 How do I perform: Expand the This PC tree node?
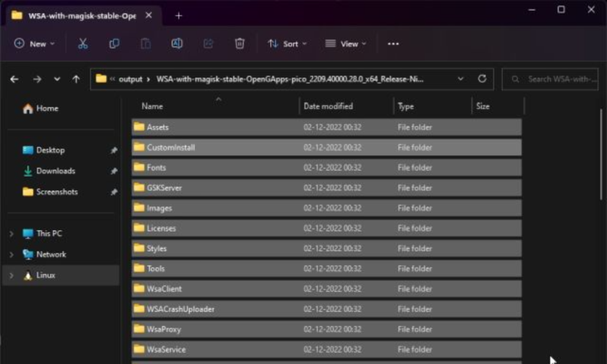tap(11, 234)
